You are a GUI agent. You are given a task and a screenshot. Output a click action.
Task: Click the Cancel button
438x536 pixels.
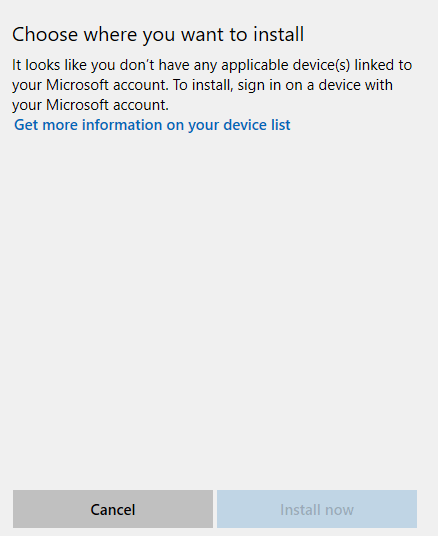113,509
